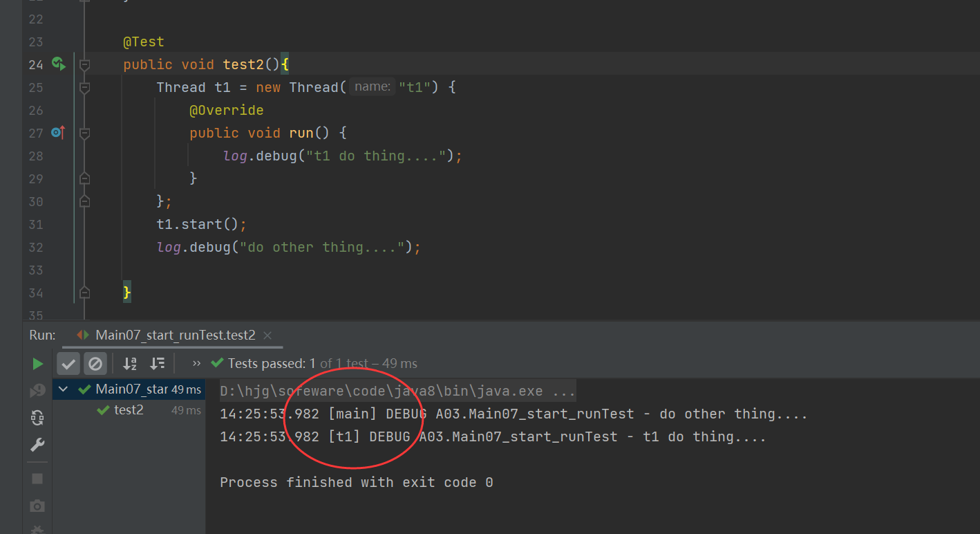Viewport: 980px width, 534px height.
Task: Click the stop process square icon
Action: click(37, 479)
